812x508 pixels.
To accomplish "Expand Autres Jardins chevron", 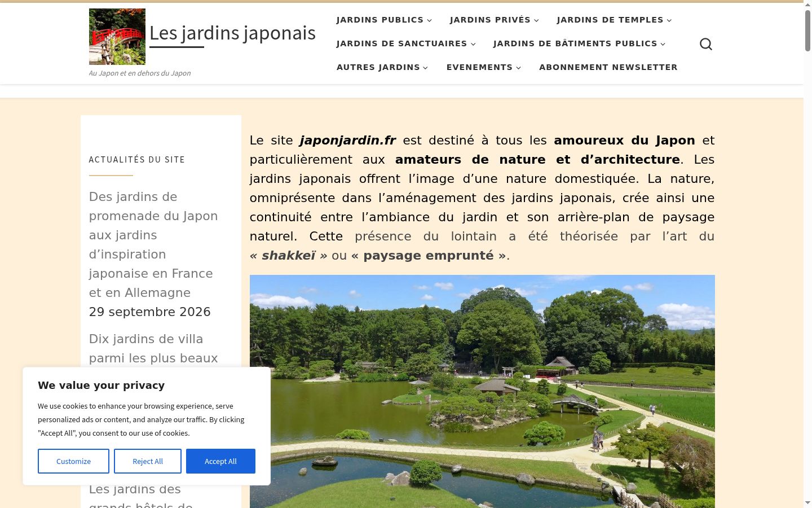I will pyautogui.click(x=426, y=68).
